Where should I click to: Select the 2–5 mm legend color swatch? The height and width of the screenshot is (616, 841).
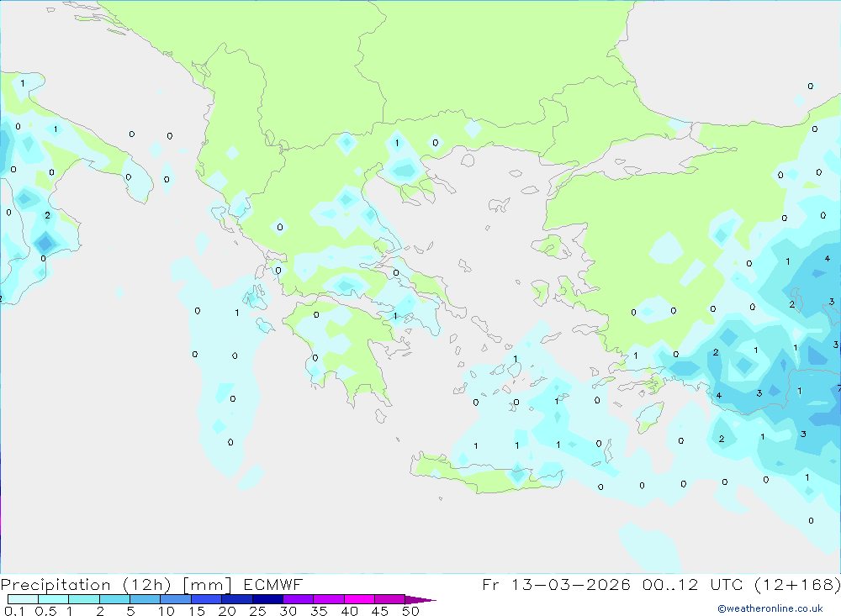coord(114,599)
